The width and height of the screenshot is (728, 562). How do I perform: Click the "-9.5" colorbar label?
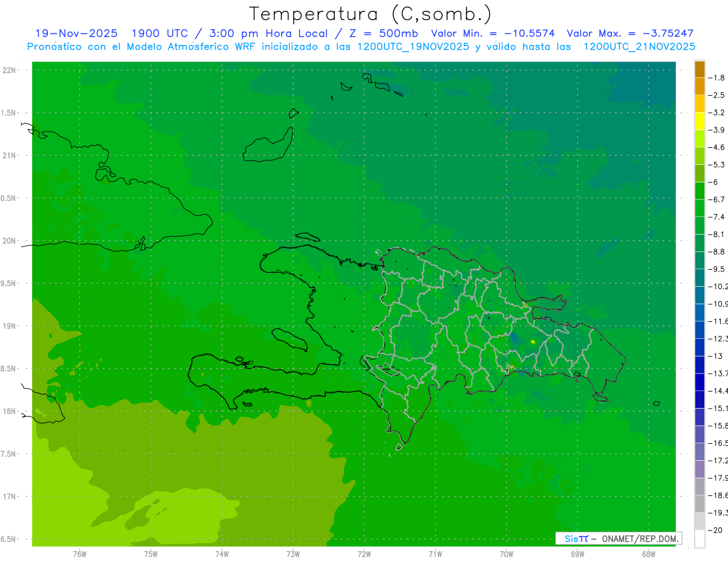(x=716, y=269)
